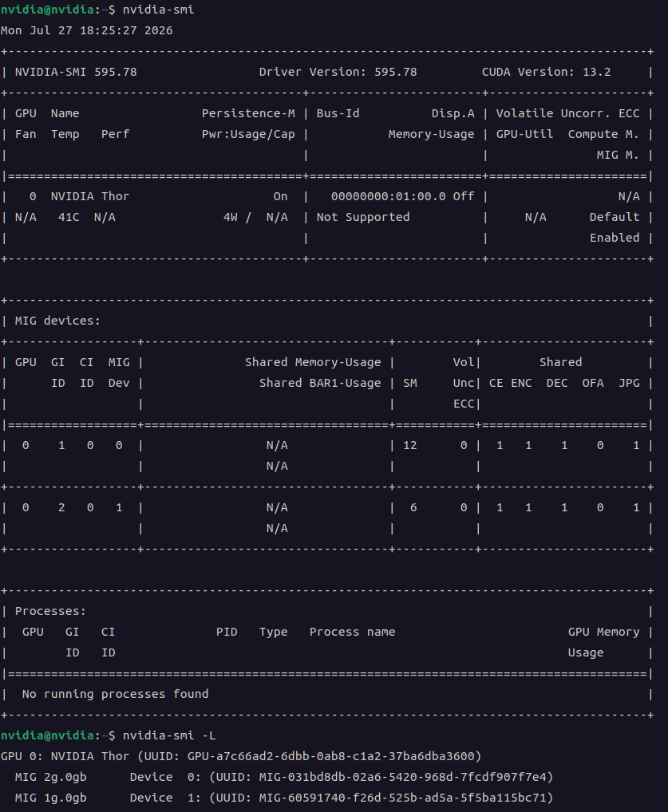Screen dimensions: 668x812
Task: Click the 'Disp.A' column header
Action: click(x=453, y=113)
